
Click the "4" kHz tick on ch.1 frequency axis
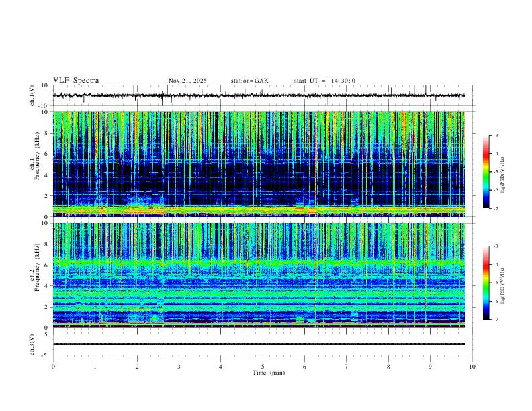(47, 175)
